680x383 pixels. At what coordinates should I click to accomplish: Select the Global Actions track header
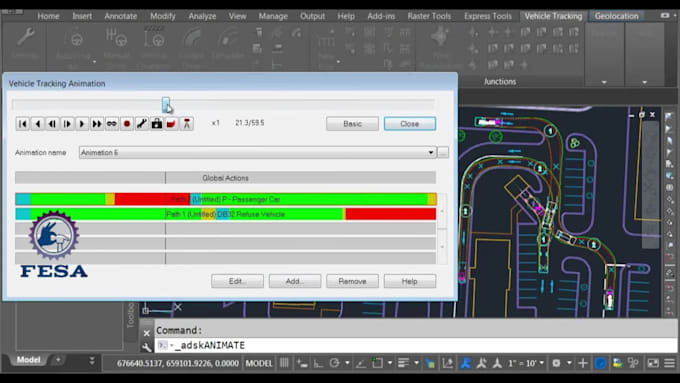coord(226,178)
